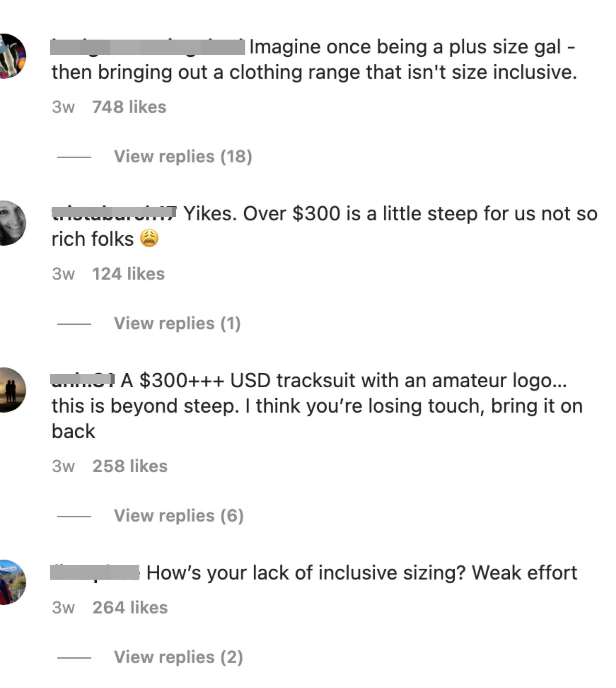Open avatar of the plus size gal commenter
This screenshot has width=616, height=688.
point(12,56)
